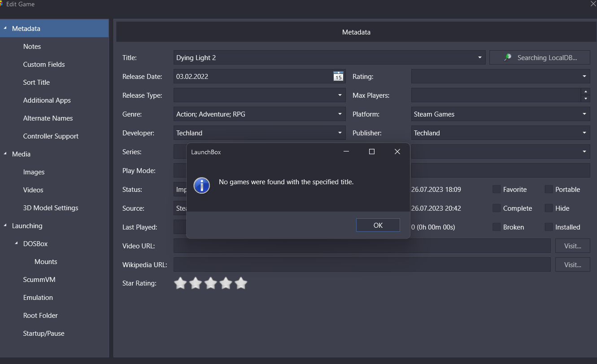Expand the Developer dropdown arrow
Image resolution: width=597 pixels, height=364 pixels.
pos(340,133)
